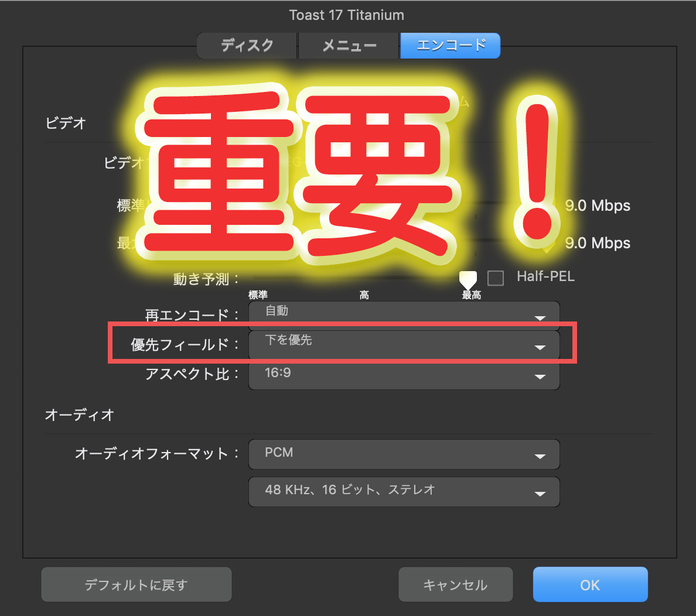Click the dropdown arrow beside 下を優先

540,347
